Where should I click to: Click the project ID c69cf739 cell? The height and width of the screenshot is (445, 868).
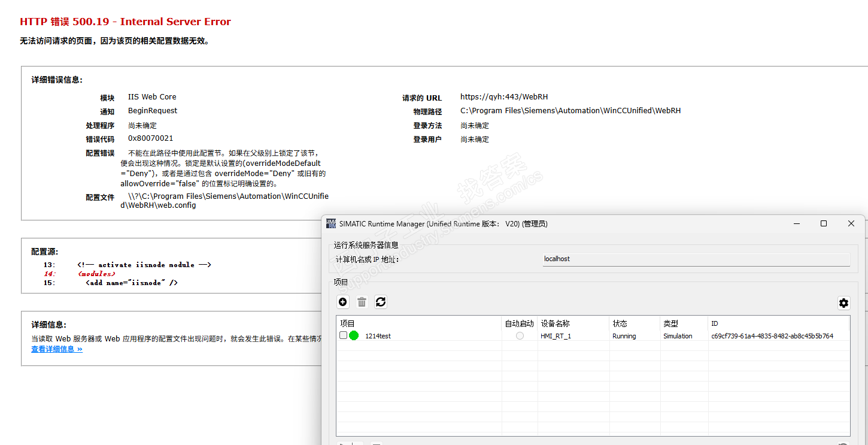[772, 336]
